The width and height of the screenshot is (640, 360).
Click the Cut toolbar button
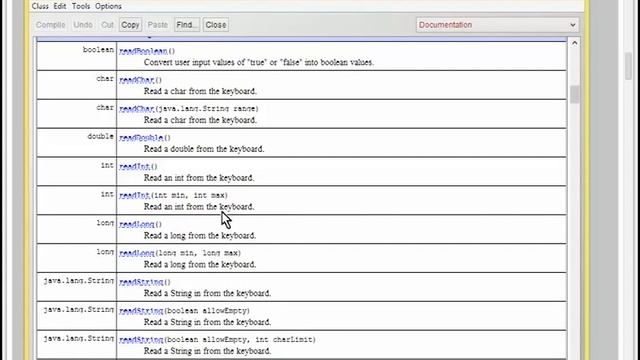(x=107, y=25)
